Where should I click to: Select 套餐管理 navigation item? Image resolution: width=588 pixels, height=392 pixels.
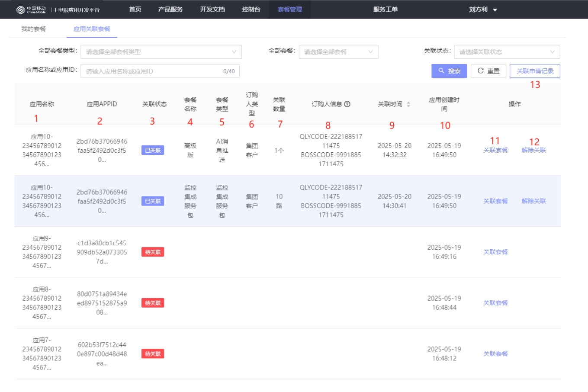290,9
